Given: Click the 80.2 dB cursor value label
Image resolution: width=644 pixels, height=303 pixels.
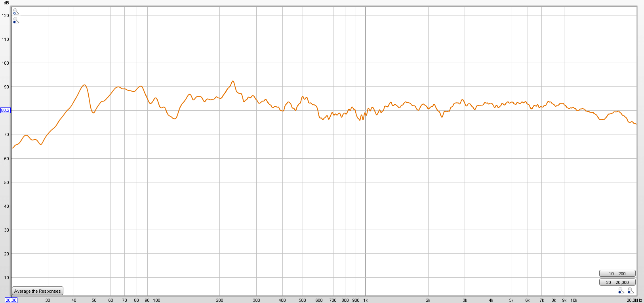Looking at the screenshot, I should coord(5,110).
